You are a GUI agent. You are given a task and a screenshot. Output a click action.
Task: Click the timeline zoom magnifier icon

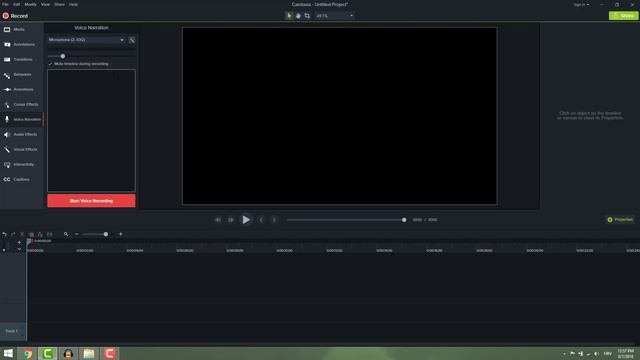tap(66, 234)
